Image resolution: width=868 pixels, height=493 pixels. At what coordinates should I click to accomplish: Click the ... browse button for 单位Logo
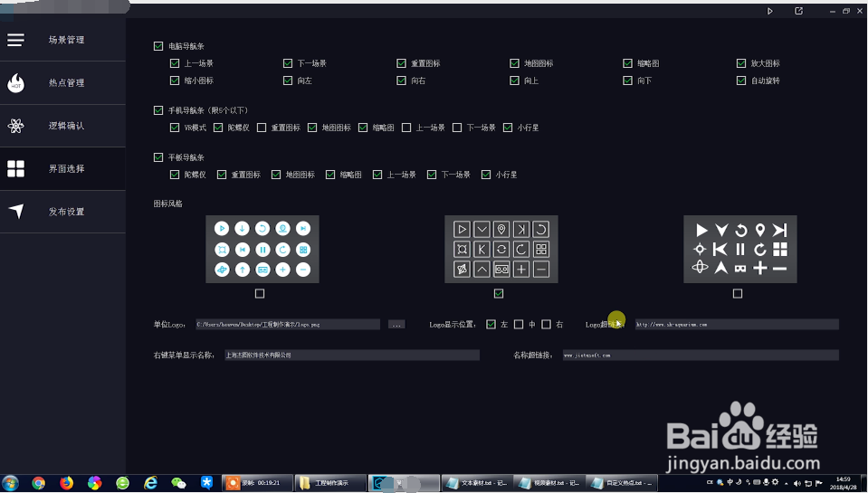[396, 325]
